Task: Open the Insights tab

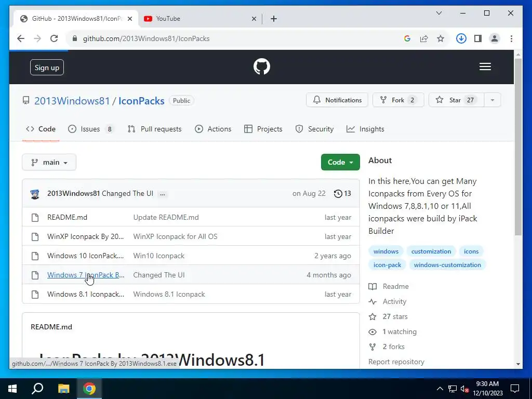Action: (x=365, y=129)
